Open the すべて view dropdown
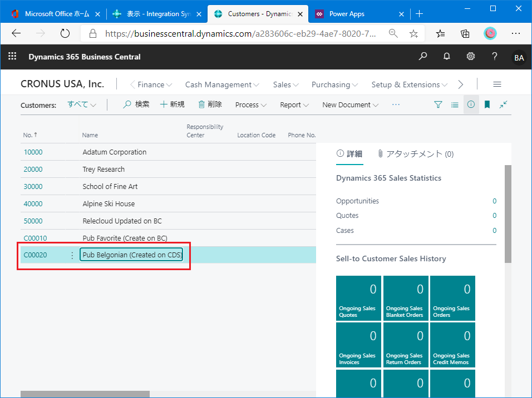Screen dimensions: 532x398 click(82, 105)
